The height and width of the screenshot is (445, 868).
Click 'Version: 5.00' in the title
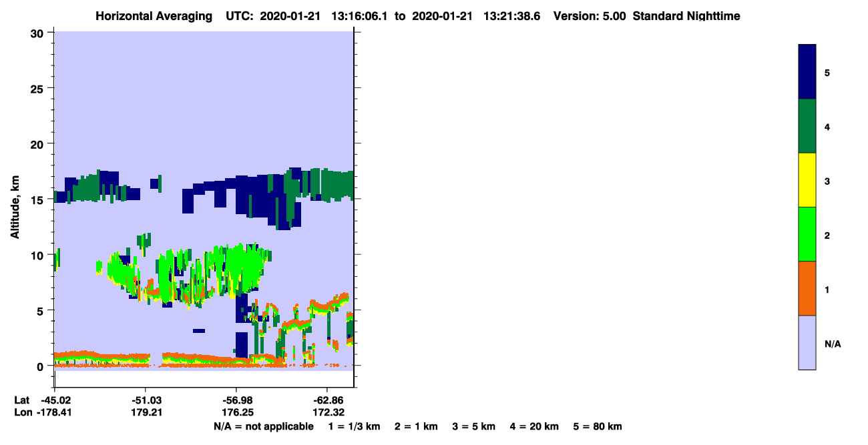(590, 16)
